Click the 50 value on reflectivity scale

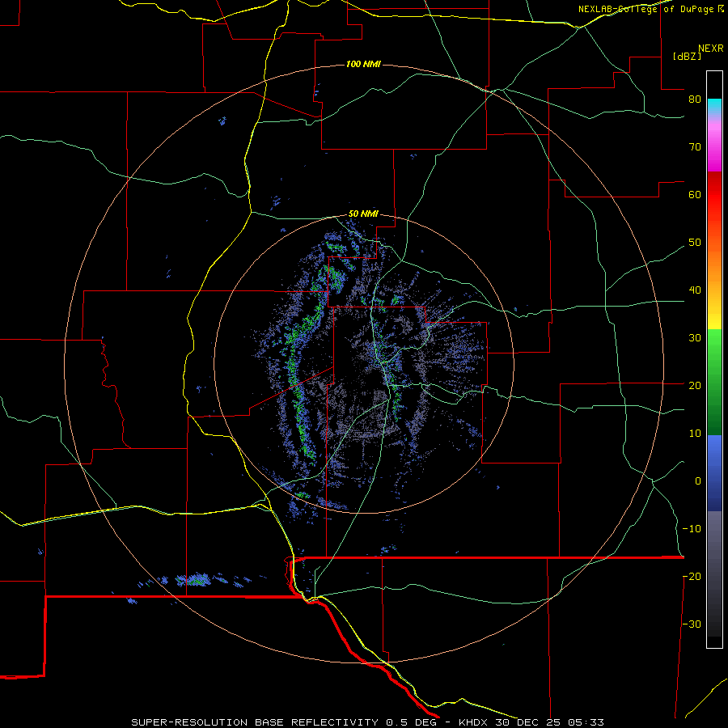pyautogui.click(x=695, y=243)
